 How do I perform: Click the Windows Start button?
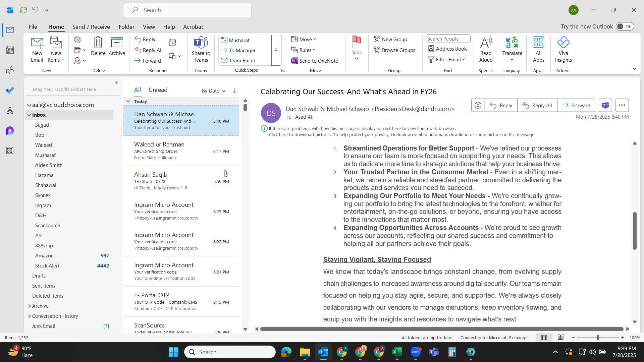[x=173, y=352]
